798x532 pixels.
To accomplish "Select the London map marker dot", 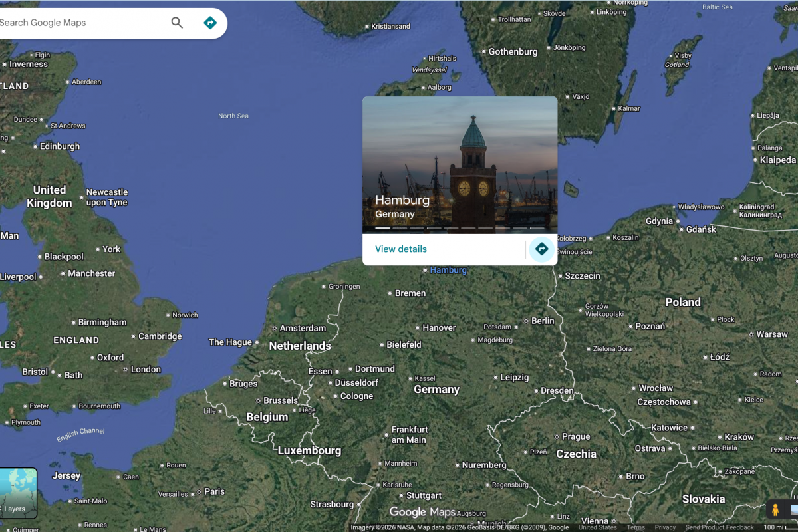I will pos(126,369).
